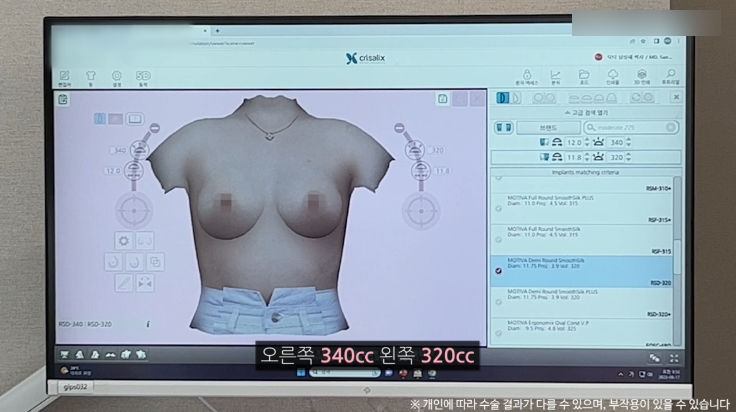Select second view angle icon in bottom bar
This screenshot has width=736, height=412.
[79, 354]
